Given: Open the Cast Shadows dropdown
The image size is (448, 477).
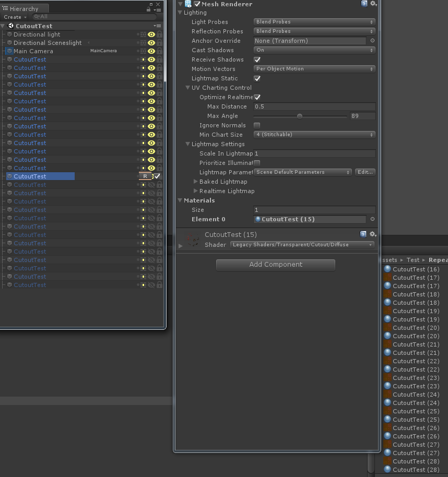Looking at the screenshot, I should 314,50.
